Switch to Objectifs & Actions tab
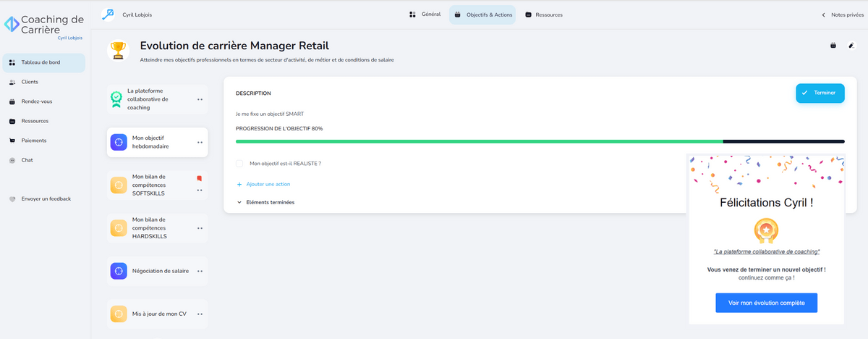Image resolution: width=868 pixels, height=339 pixels. [482, 14]
